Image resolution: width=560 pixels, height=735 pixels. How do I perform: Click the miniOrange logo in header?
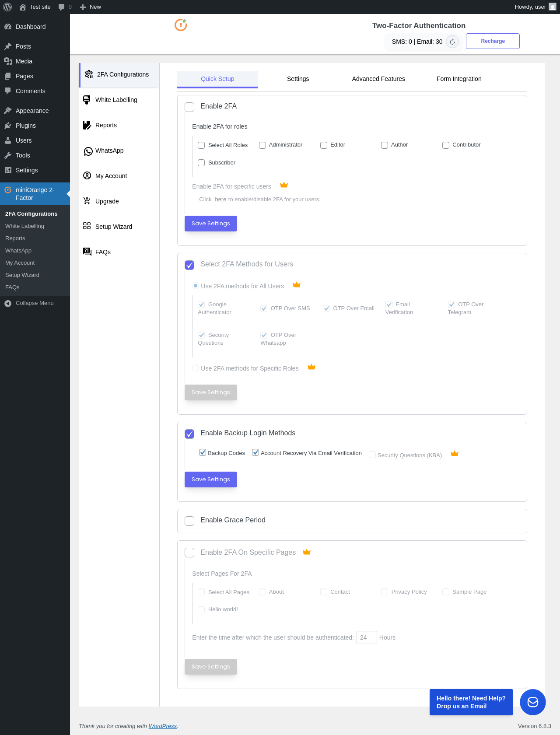point(181,25)
